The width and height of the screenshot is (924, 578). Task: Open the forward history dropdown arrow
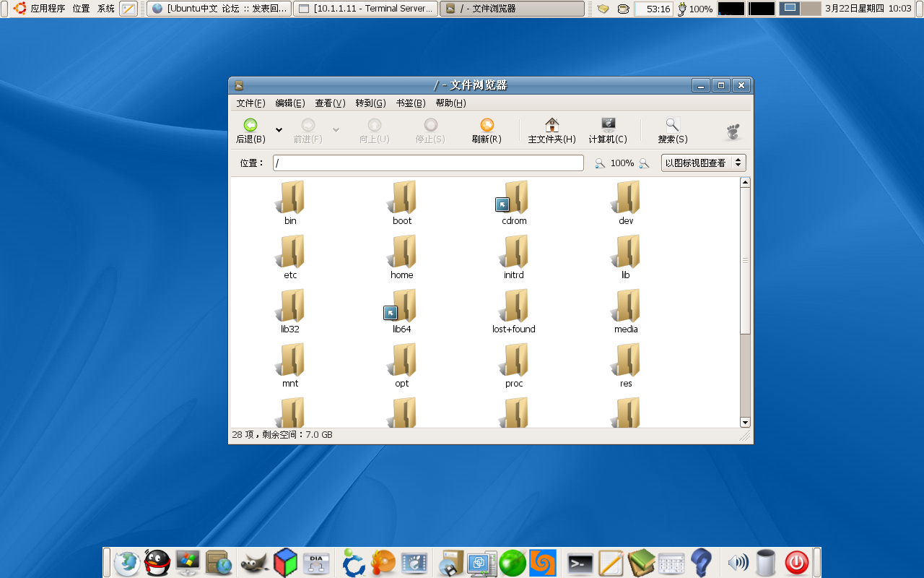(x=336, y=130)
